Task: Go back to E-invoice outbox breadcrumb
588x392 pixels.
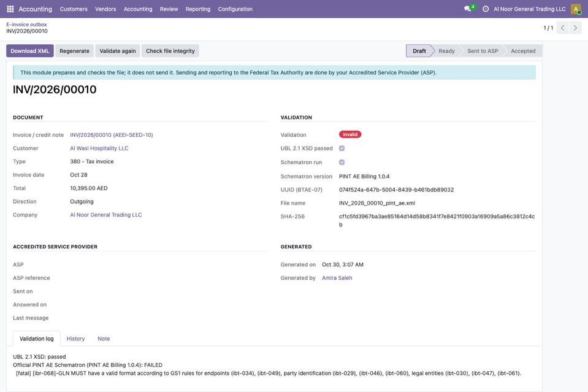Action: click(x=26, y=25)
